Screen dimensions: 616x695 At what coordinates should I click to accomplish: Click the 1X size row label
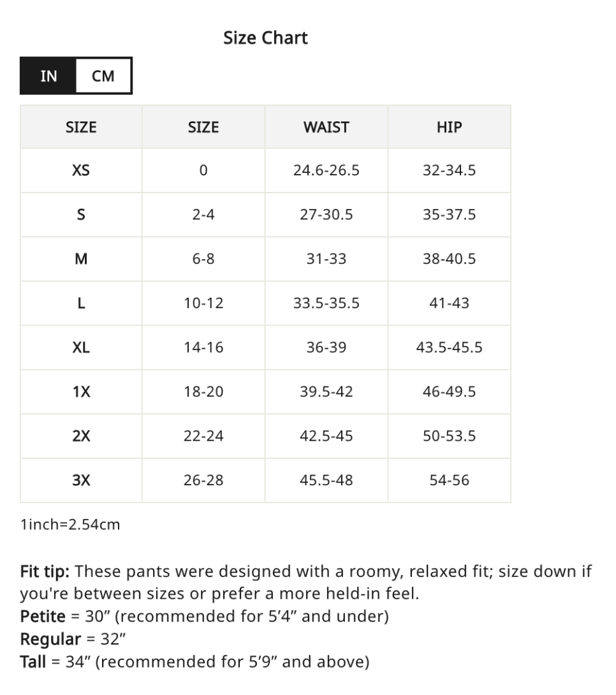coord(81,391)
